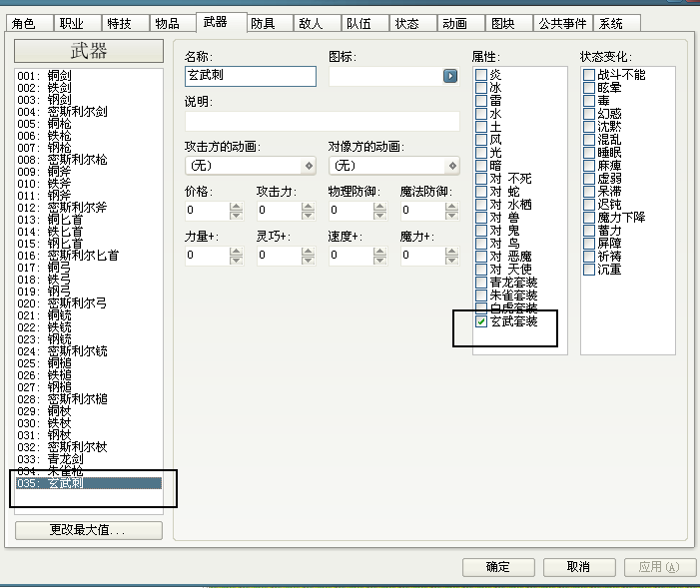Screen dimensions: 700x588
Task: Select weapon 032: 密斯利尔杖
Action: pyautogui.click(x=89, y=447)
